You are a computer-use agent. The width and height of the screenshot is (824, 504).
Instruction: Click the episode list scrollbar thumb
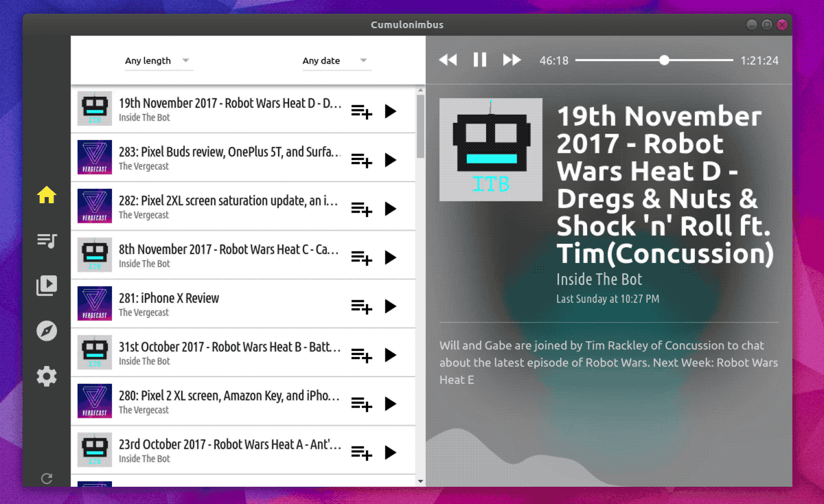coord(421,127)
